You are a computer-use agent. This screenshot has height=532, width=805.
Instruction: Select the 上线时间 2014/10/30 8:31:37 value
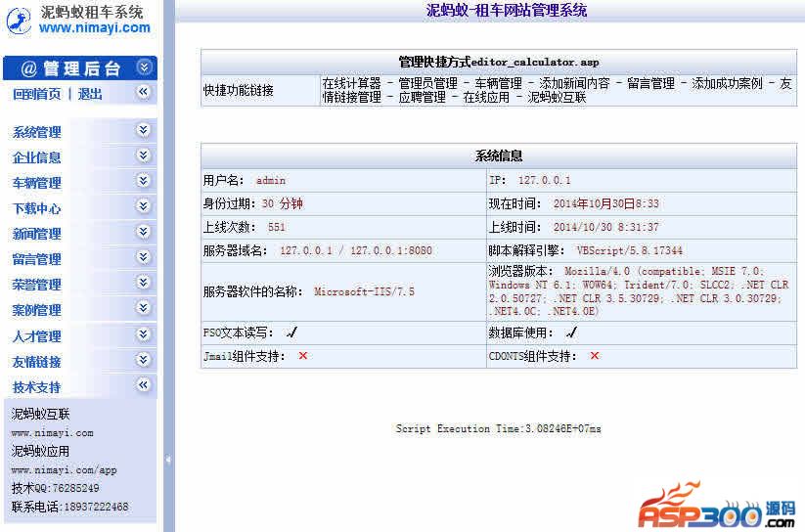tap(605, 227)
